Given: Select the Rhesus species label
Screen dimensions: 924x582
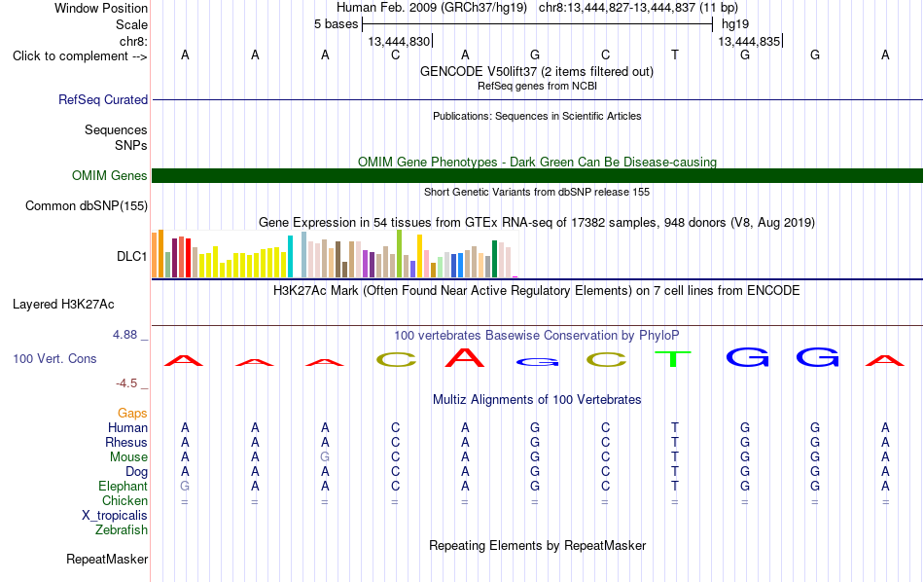Looking at the screenshot, I should point(126,442).
